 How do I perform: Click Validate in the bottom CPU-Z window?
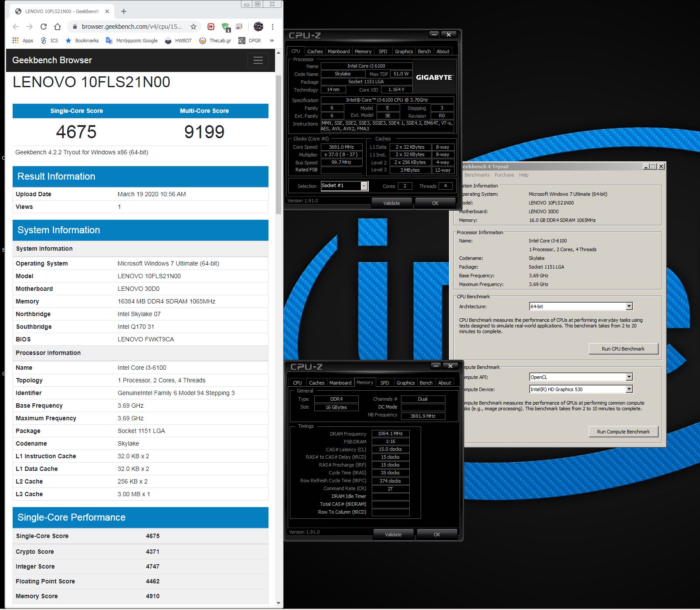393,535
